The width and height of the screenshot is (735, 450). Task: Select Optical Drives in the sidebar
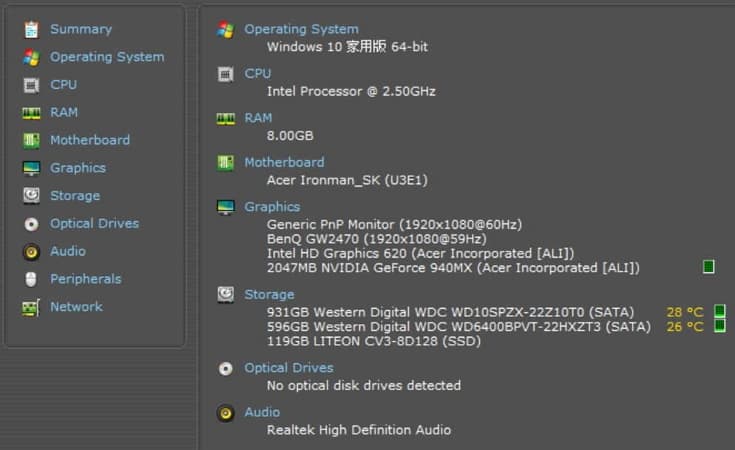[x=95, y=224]
